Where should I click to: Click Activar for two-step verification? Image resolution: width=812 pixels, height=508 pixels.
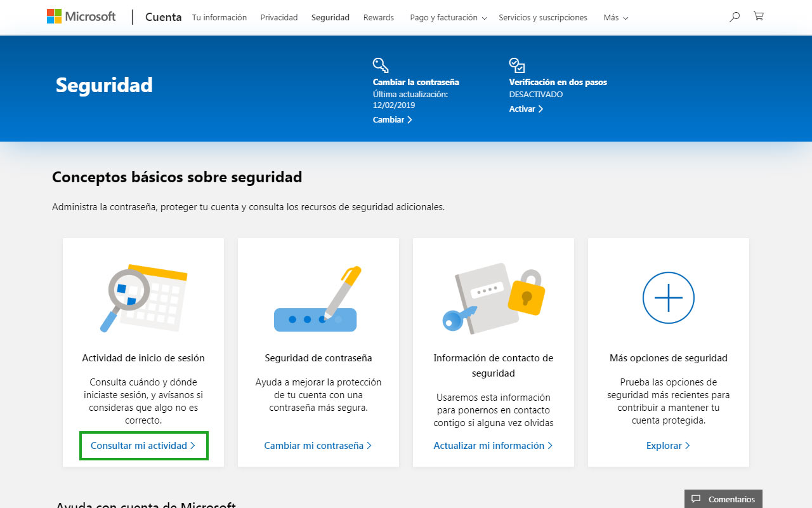click(526, 109)
